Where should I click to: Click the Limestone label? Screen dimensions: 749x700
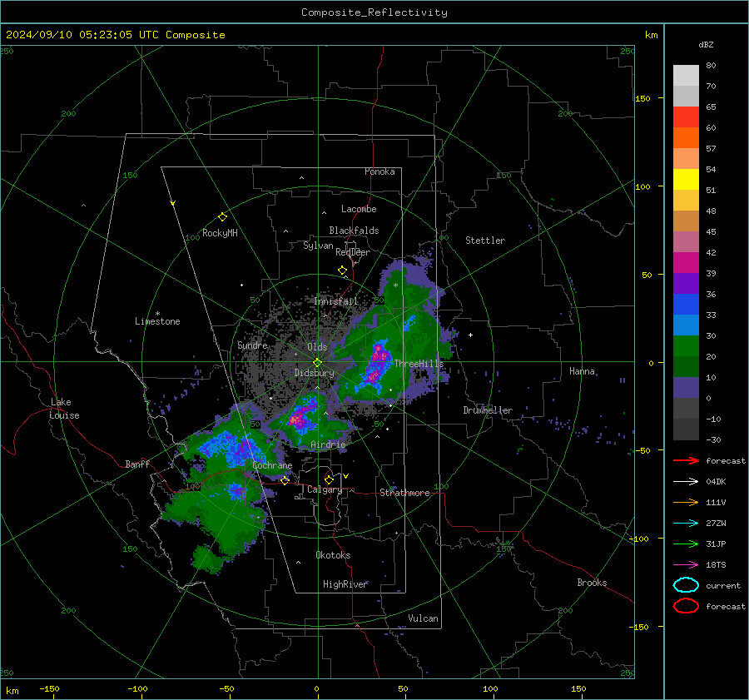tap(157, 321)
